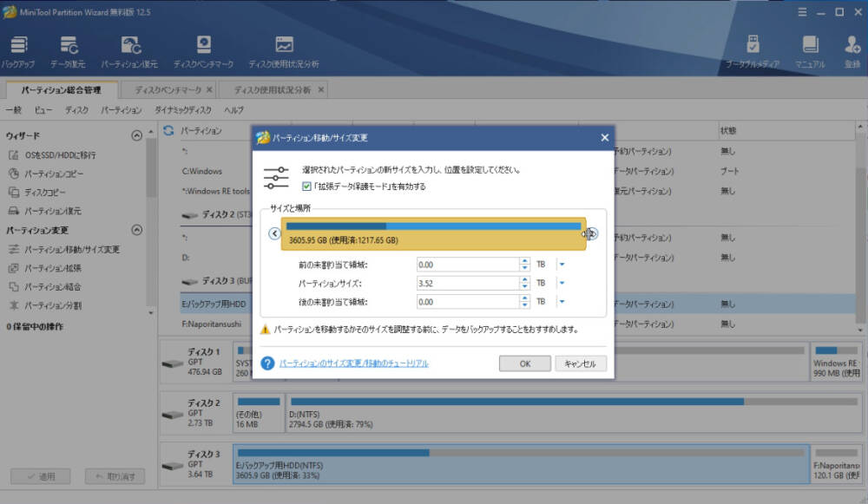868x504 pixels.
Task: Switch to パーティション総合管理 tab
Action: [61, 89]
